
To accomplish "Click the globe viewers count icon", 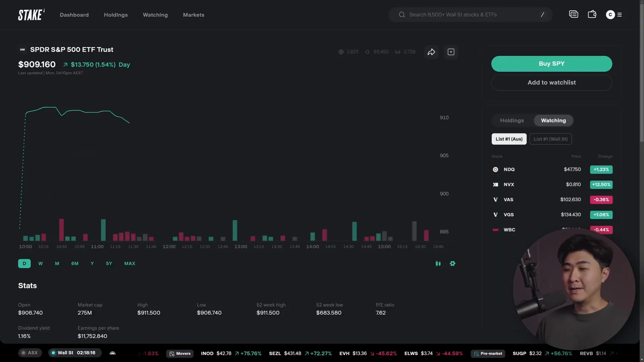I will pyautogui.click(x=341, y=52).
